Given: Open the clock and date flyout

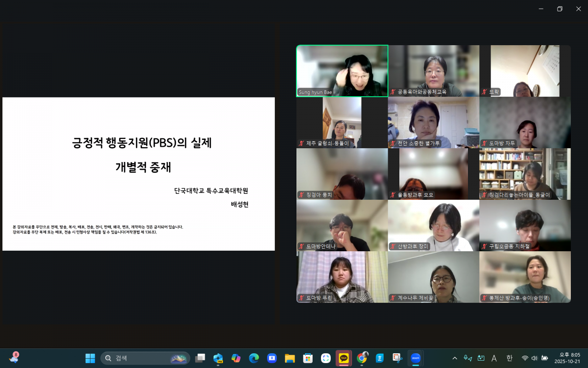Looking at the screenshot, I should pyautogui.click(x=569, y=358).
